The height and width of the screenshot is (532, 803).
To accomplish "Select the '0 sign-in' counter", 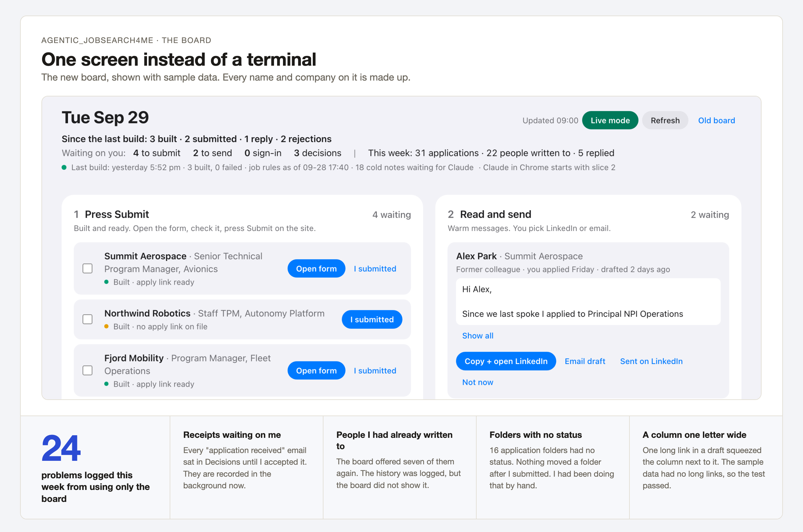I will click(263, 153).
